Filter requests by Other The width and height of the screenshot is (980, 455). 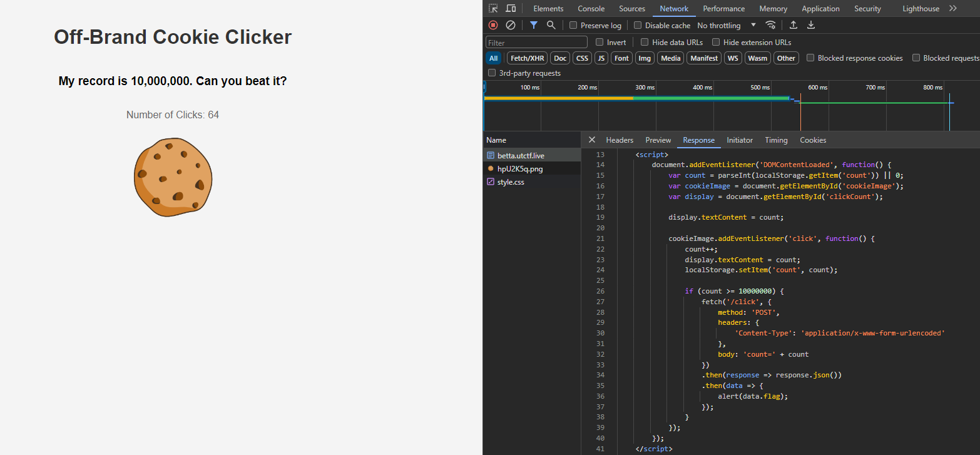coord(786,58)
